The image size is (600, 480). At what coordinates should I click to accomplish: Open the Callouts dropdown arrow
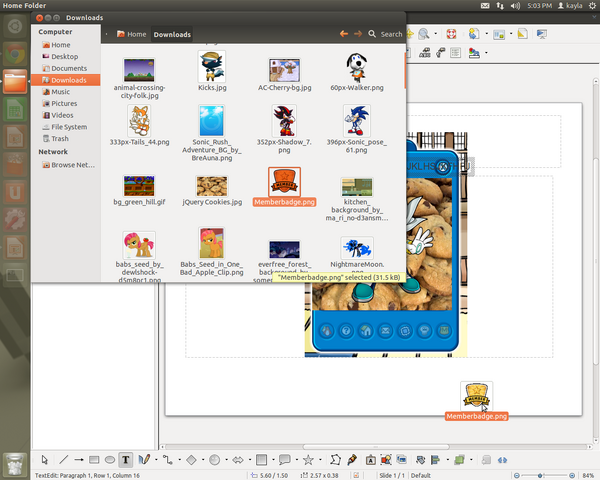297,460
